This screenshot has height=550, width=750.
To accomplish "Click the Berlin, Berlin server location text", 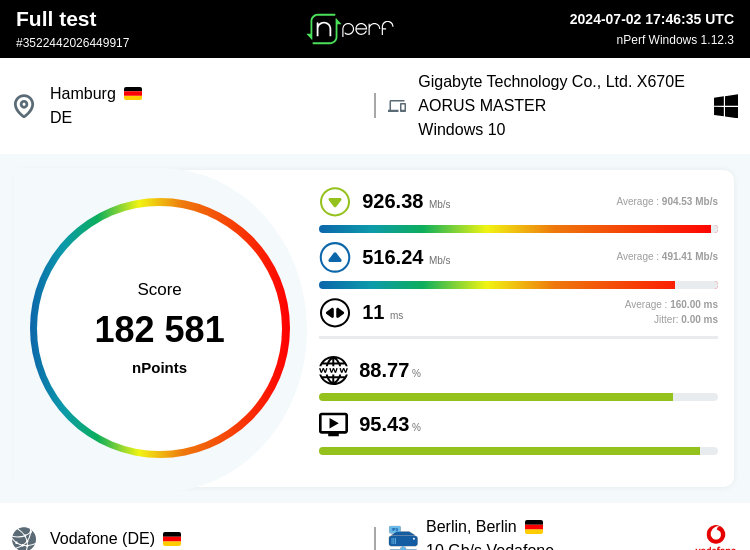I will tap(471, 527).
